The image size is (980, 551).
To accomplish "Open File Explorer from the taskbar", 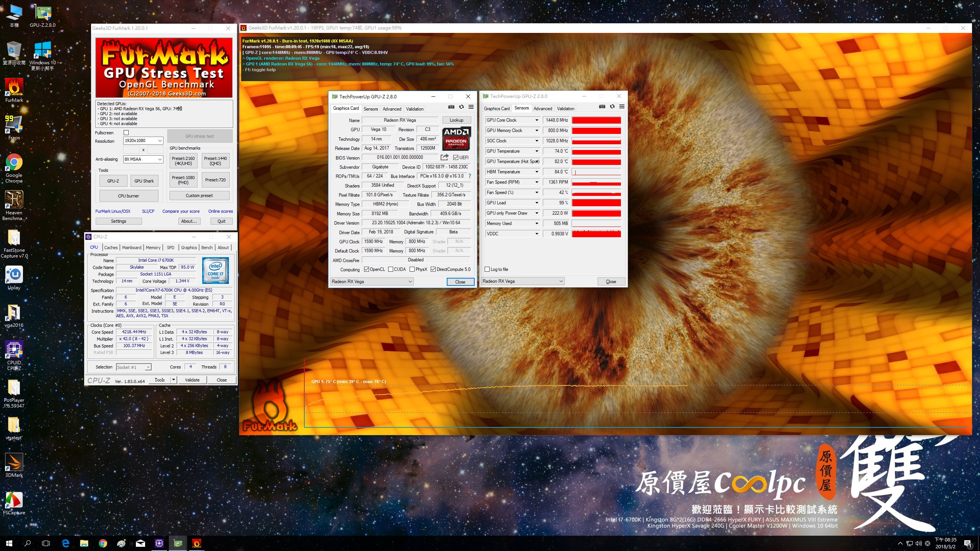I will pyautogui.click(x=84, y=543).
